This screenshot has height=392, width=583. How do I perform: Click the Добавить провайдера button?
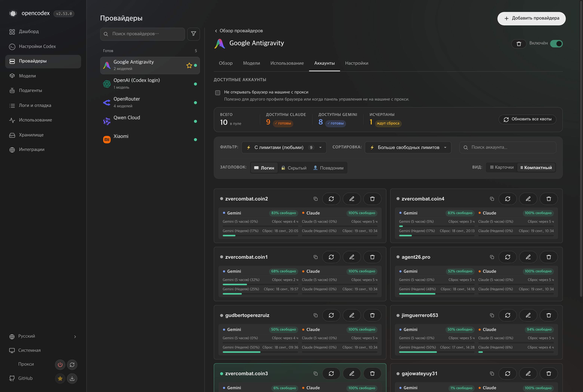click(x=531, y=18)
